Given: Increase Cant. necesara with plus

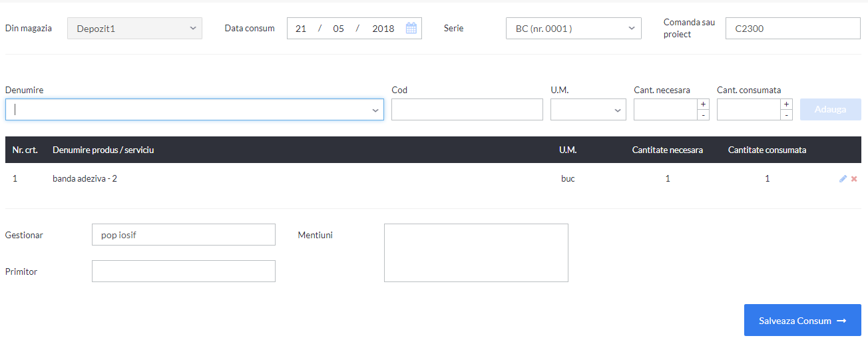Looking at the screenshot, I should [703, 104].
